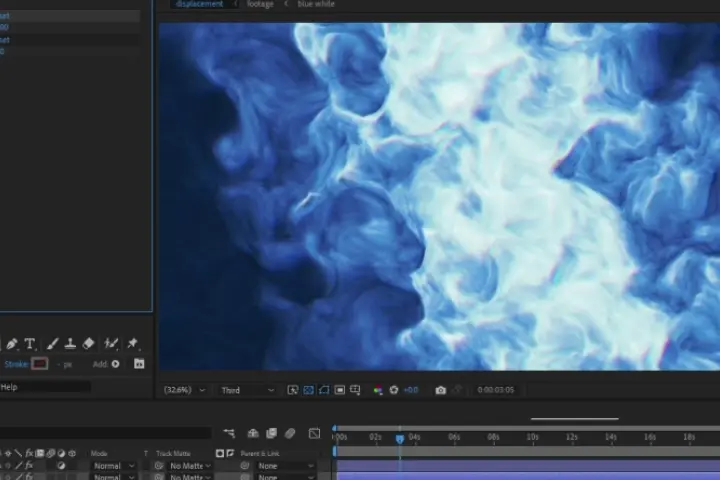Toggle first layer fx effects switch
Viewport: 720px width, 480px height.
coord(29,466)
